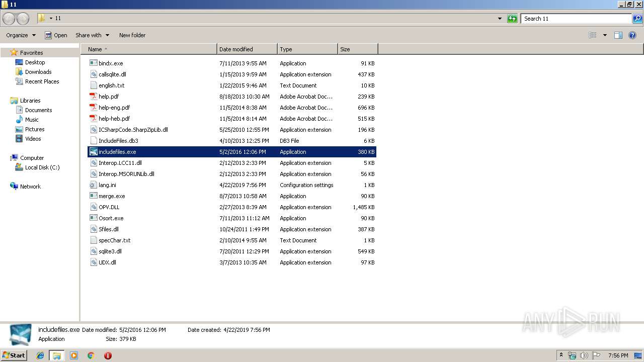Screen dimensions: 644x362
Task: Go forward with the Forward arrow button
Action: 23,19
